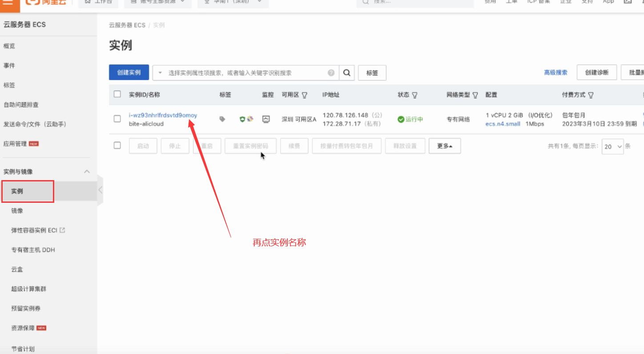Click the 实例ID/名称 column header

(x=144, y=95)
